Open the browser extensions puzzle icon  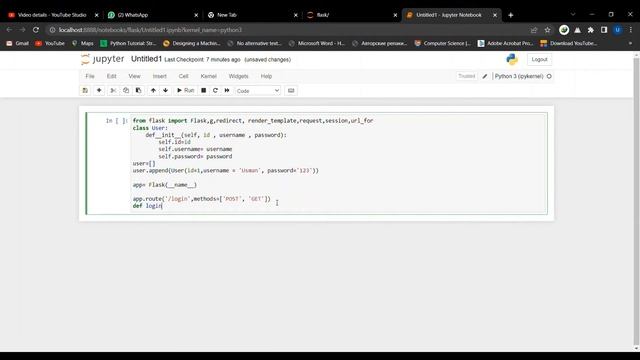pos(591,30)
